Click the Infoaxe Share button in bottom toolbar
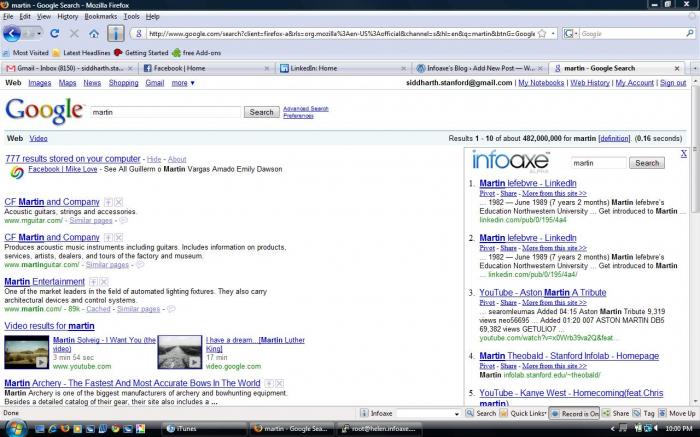 616,413
